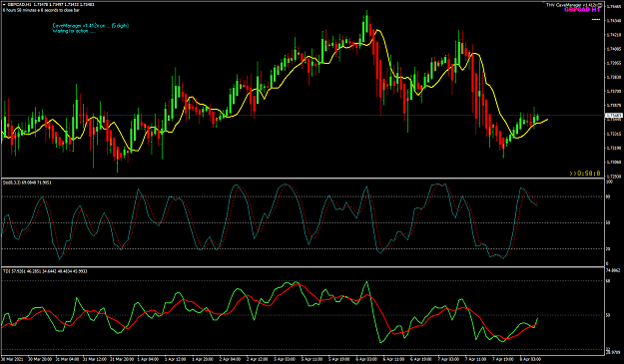
Task: Click the '5 Apr 03:00' time axis label
Action: point(285,359)
